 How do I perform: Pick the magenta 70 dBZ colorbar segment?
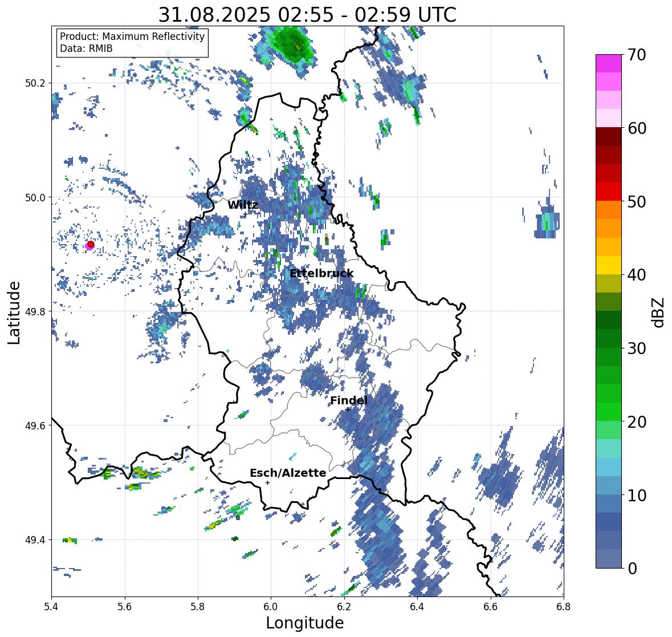click(x=609, y=63)
